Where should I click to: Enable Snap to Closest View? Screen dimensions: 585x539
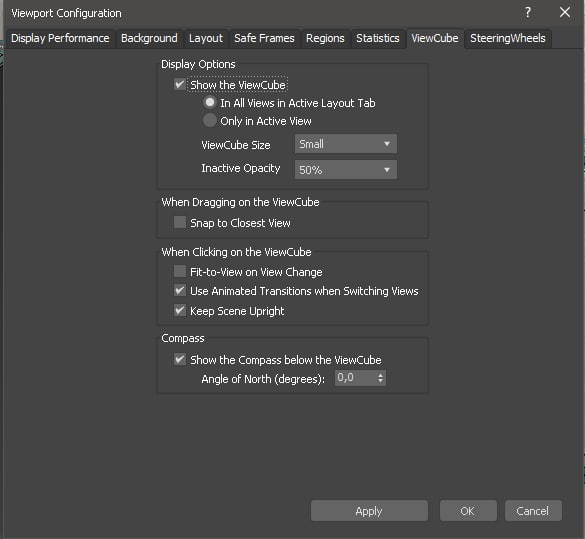(x=180, y=222)
